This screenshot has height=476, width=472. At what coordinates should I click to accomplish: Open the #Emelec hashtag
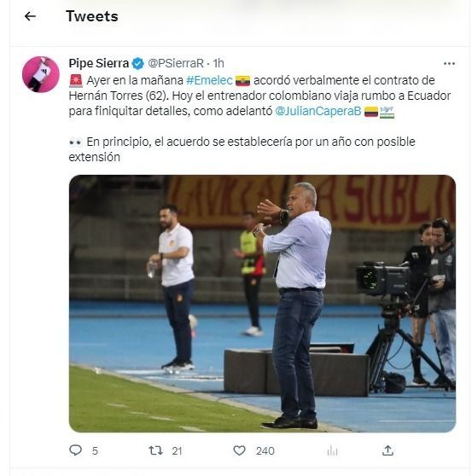pos(209,80)
